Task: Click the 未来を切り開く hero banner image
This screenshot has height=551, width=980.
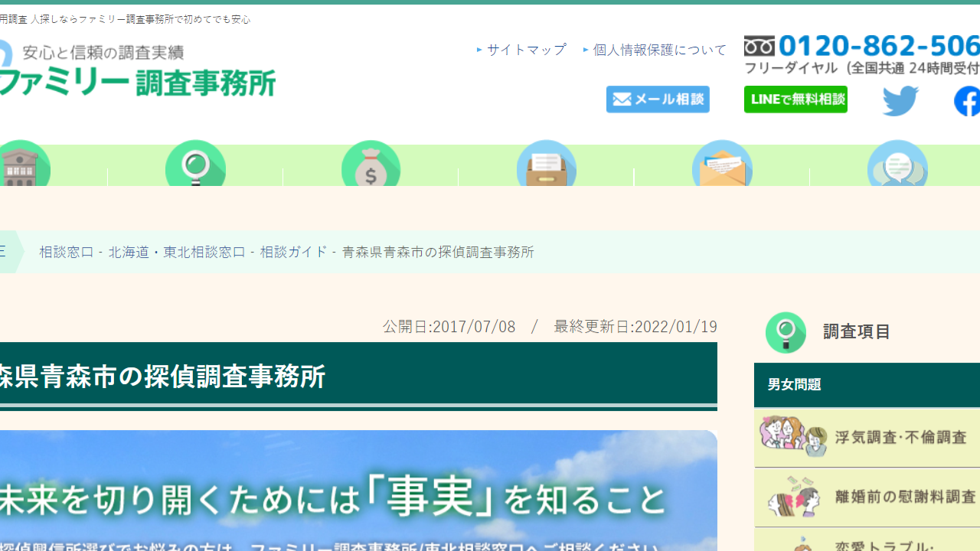Action: coord(358,490)
